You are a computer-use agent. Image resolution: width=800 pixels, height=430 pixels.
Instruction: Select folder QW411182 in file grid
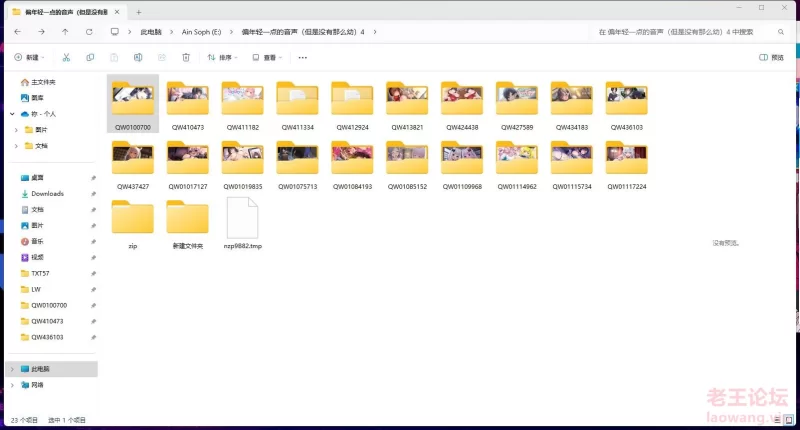tap(243, 104)
